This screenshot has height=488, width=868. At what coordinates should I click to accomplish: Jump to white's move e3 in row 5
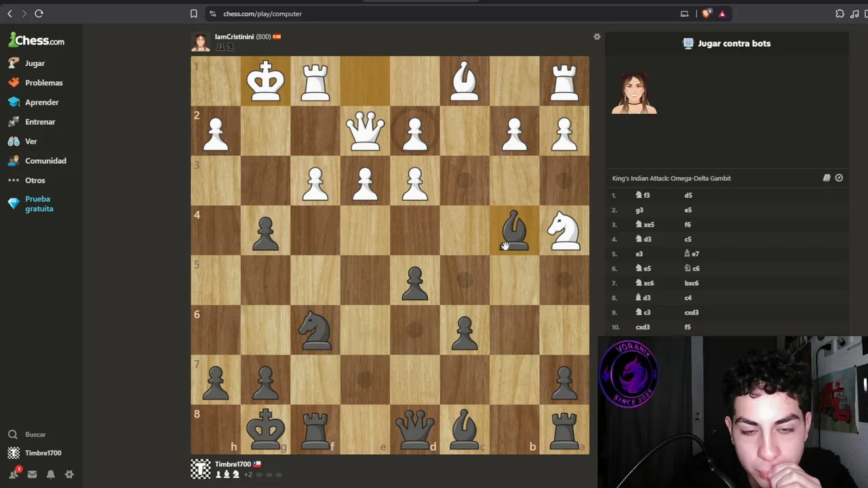point(639,253)
